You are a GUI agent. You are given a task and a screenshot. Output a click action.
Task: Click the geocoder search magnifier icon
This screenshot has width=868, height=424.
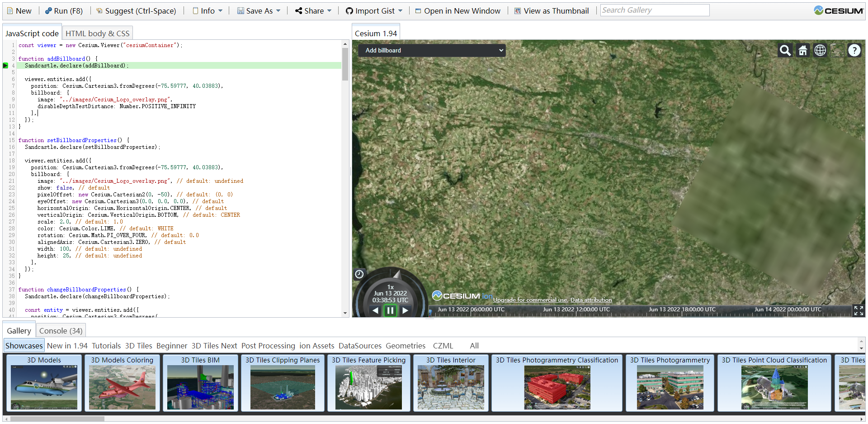point(785,50)
